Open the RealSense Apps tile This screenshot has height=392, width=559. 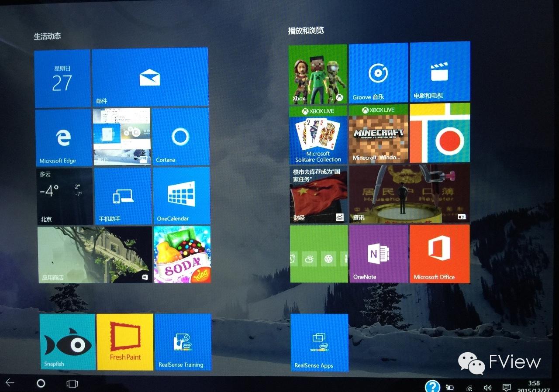point(319,343)
